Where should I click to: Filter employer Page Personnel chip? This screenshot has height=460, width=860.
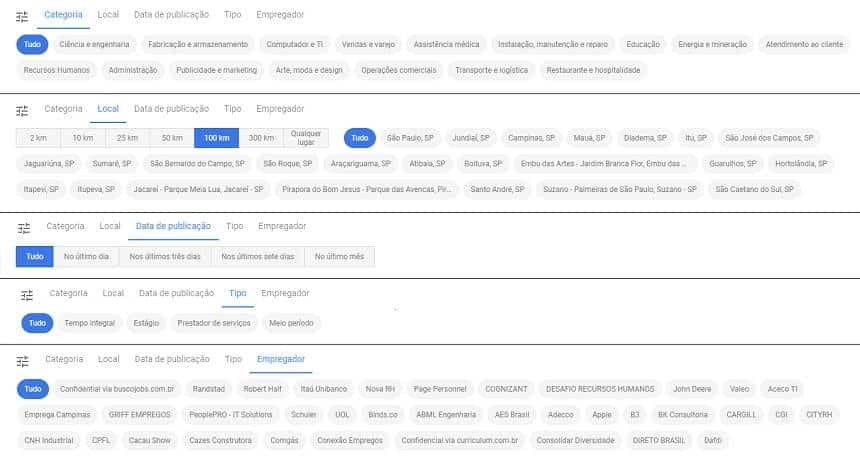[440, 389]
